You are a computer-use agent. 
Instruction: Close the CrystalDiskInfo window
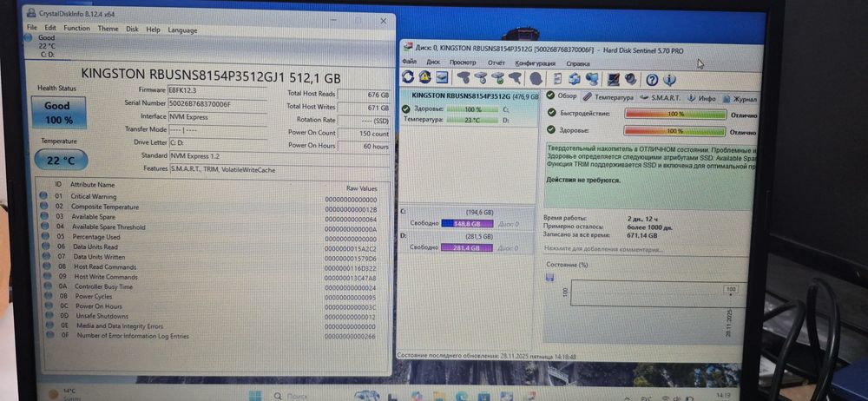pyautogui.click(x=383, y=21)
